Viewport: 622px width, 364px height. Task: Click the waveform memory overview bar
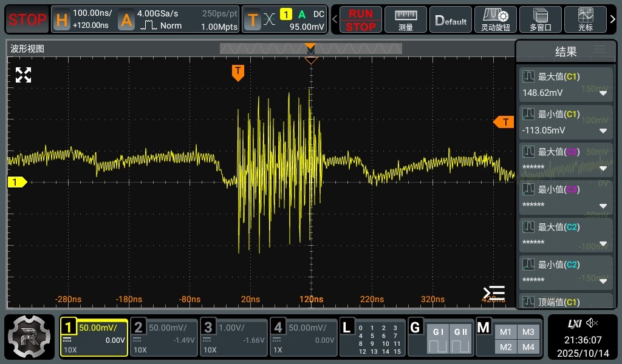(310, 49)
